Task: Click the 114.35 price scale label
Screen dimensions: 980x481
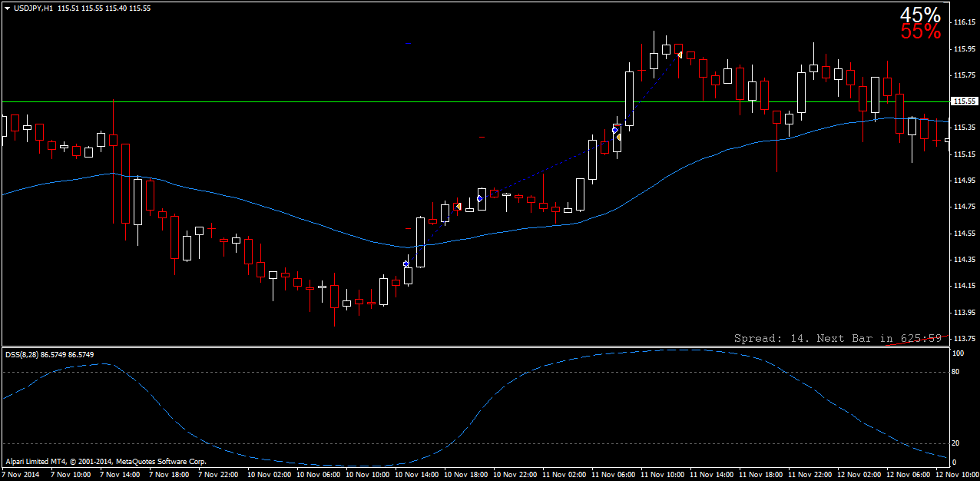Action: pyautogui.click(x=965, y=260)
